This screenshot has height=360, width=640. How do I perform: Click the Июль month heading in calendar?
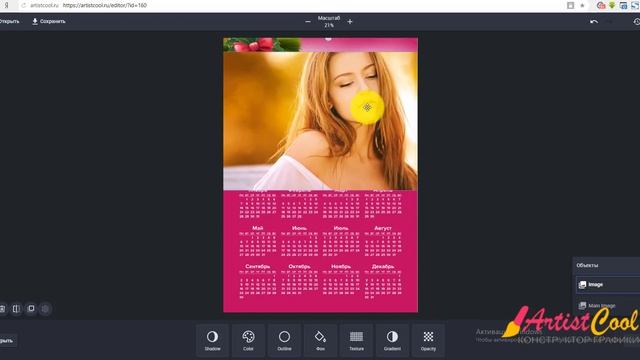point(341,228)
